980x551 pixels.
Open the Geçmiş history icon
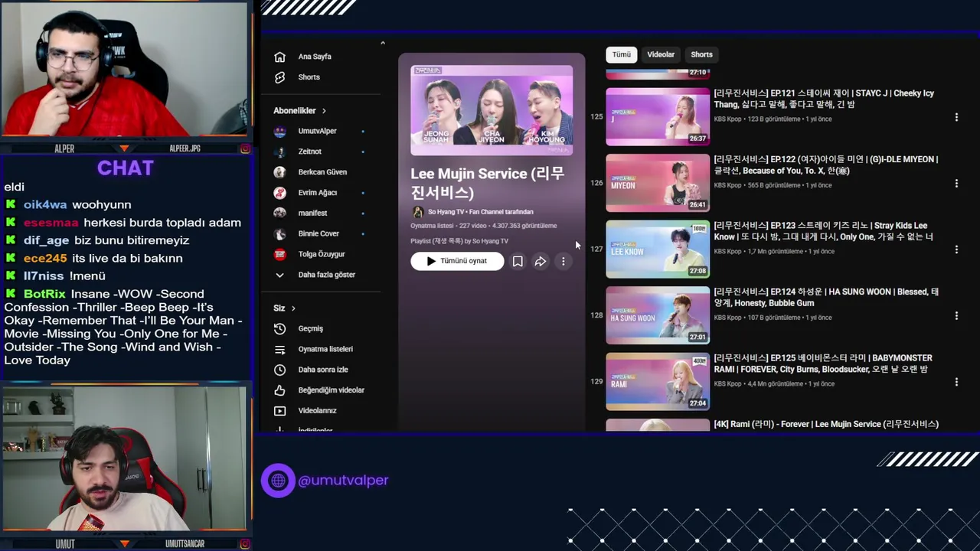(x=279, y=328)
